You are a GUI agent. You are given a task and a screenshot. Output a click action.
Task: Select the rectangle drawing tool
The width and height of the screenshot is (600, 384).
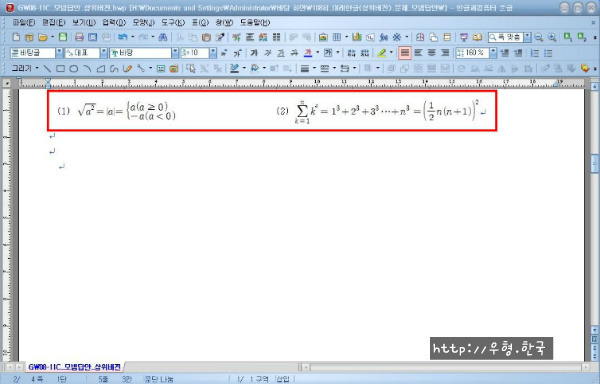pyautogui.click(x=60, y=68)
